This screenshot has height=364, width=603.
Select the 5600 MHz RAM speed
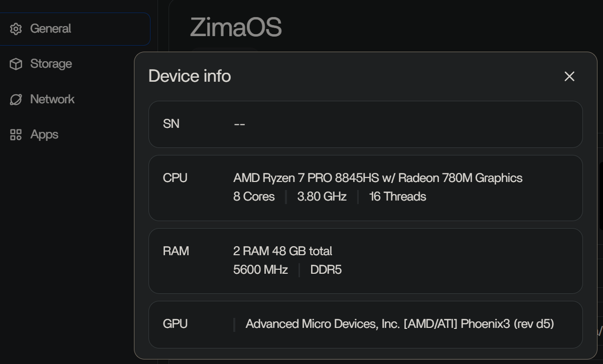260,270
